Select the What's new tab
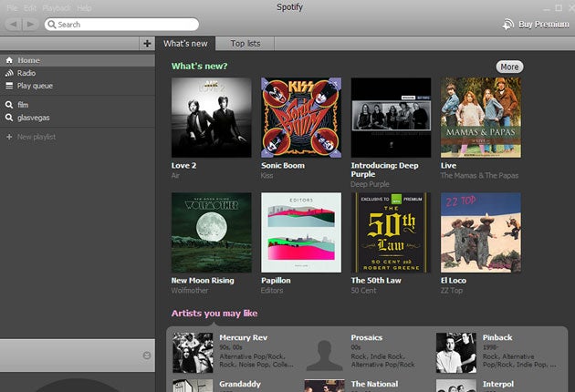 pos(185,43)
